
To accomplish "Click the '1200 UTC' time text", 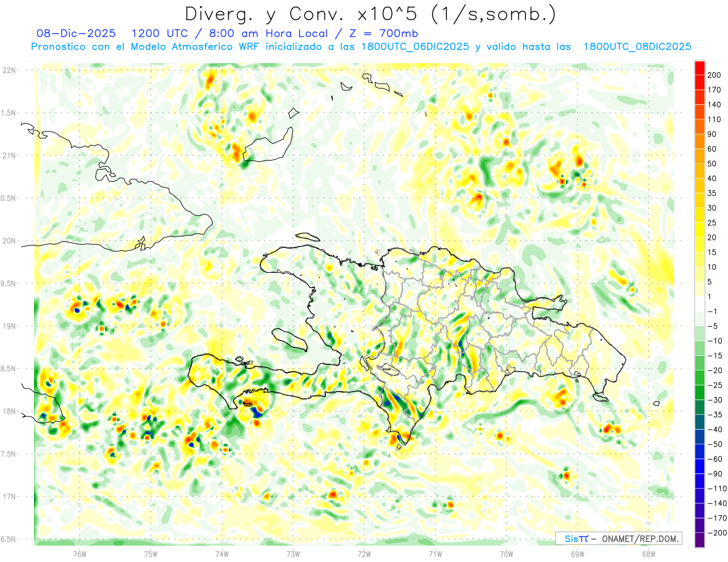I will pos(160,33).
